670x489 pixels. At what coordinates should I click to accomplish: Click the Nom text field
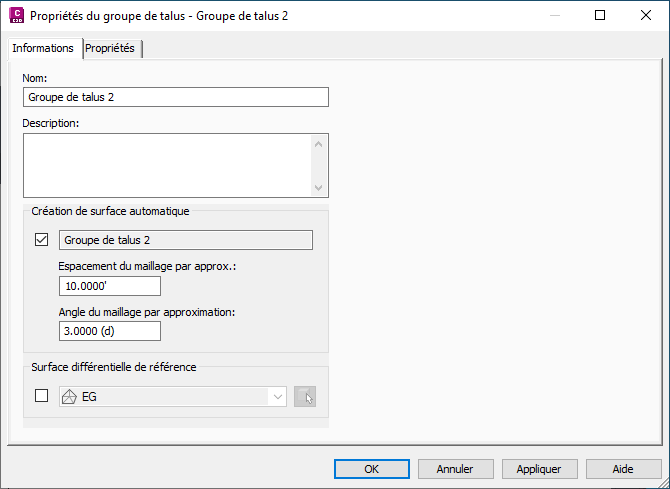coord(175,97)
